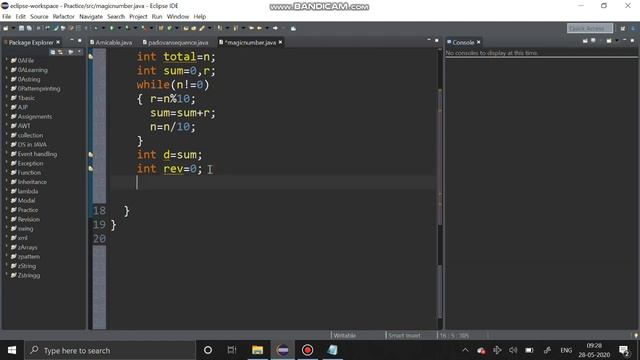This screenshot has height=360, width=640.
Task: Open the Run menu
Action: 157,17
